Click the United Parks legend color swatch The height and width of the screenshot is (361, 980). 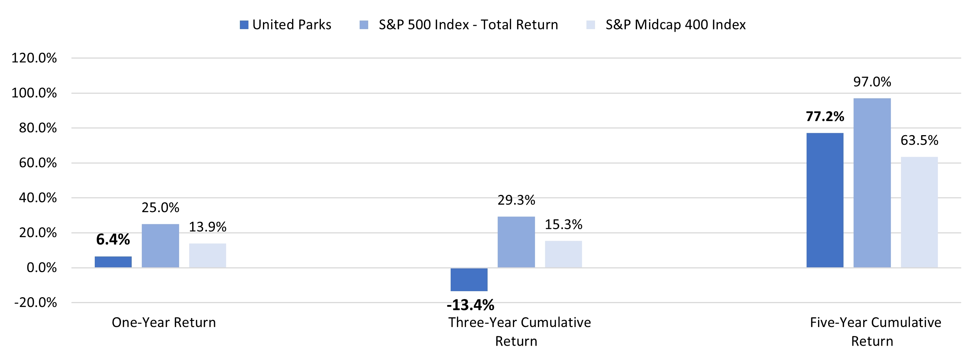coord(244,25)
